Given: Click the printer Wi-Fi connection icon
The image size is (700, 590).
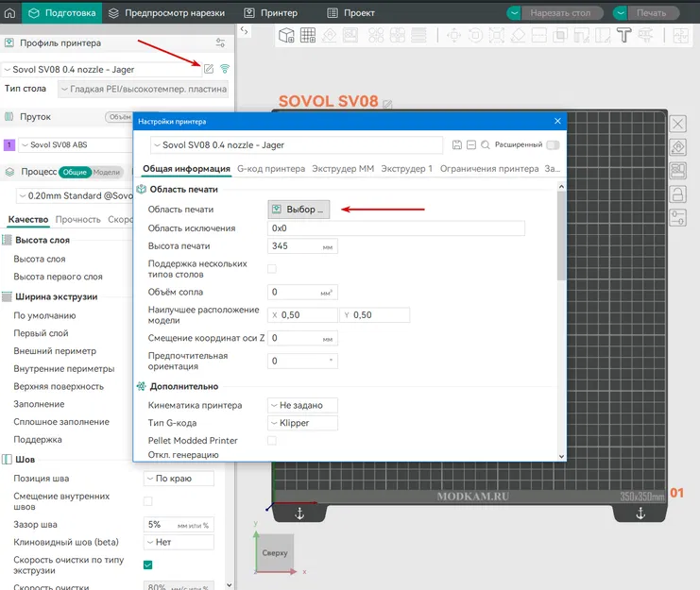Looking at the screenshot, I should pyautogui.click(x=225, y=69).
